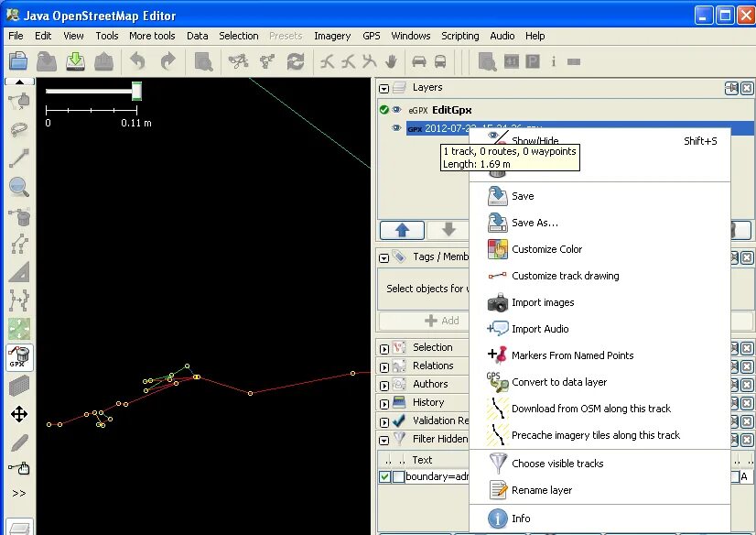Select the Delete mode tool
The image size is (756, 535).
19,215
